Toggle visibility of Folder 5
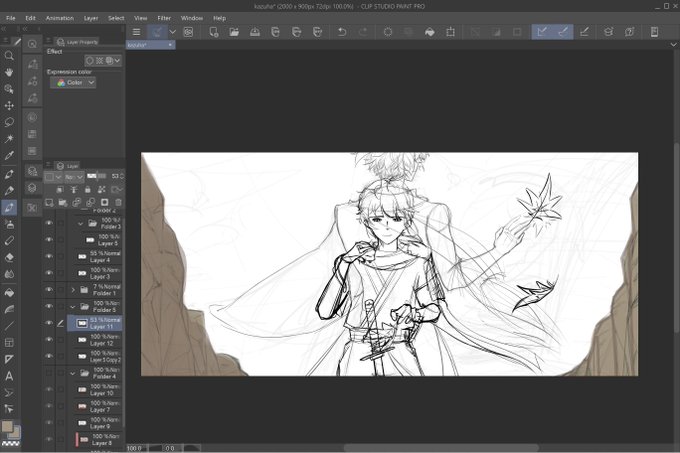The width and height of the screenshot is (680, 453). point(49,306)
